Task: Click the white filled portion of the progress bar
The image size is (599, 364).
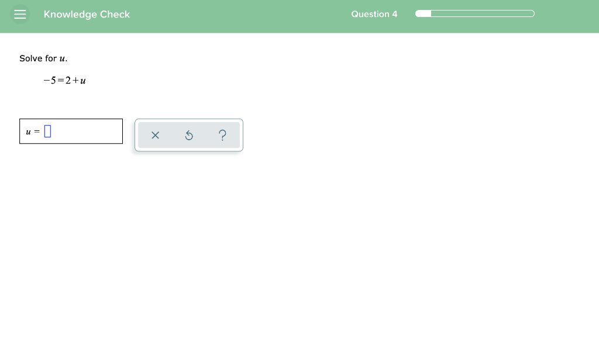Action: [423, 13]
